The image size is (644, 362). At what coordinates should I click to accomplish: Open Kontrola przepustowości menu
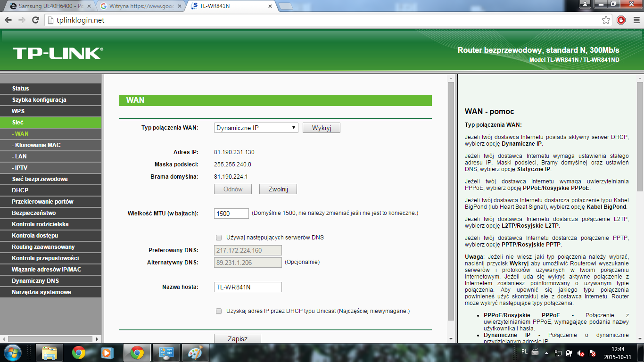[x=51, y=258]
